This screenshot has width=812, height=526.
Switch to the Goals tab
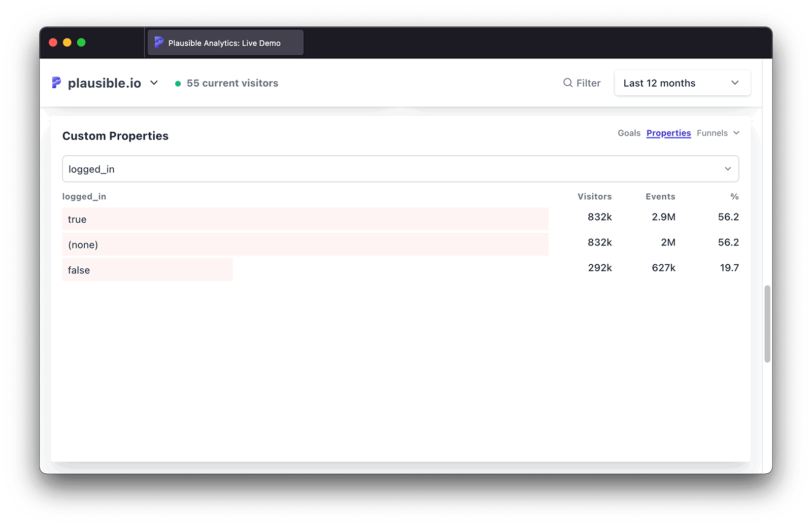(629, 133)
